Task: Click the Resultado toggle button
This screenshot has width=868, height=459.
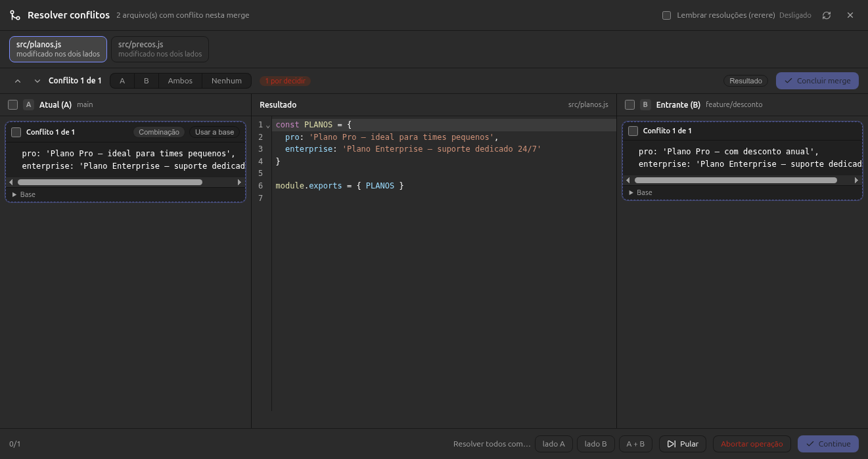Action: [746, 81]
